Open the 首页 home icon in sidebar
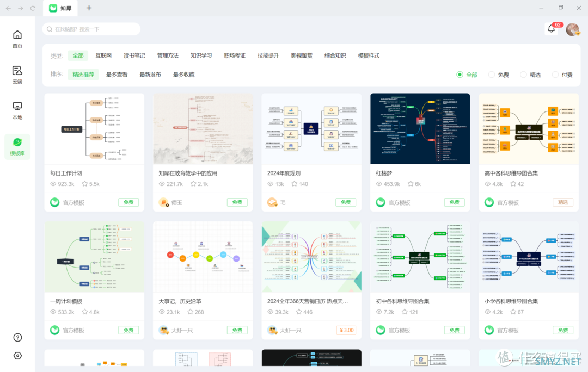Image resolution: width=588 pixels, height=372 pixels. pos(17,35)
